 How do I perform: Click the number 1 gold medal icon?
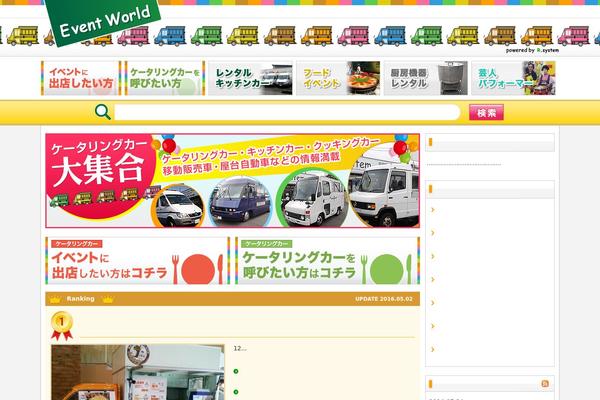point(62,326)
